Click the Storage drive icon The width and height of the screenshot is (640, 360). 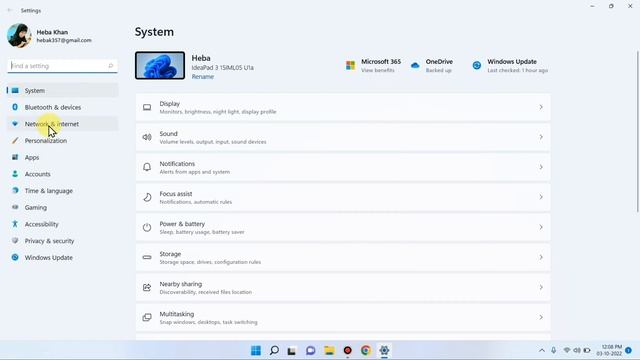click(147, 258)
